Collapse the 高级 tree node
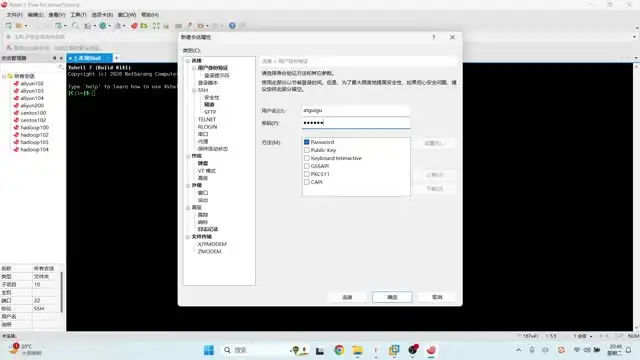 coord(188,208)
